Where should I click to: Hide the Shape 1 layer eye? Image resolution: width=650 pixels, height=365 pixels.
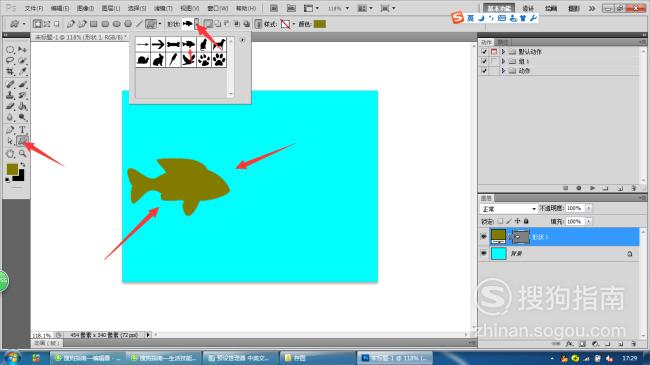483,237
